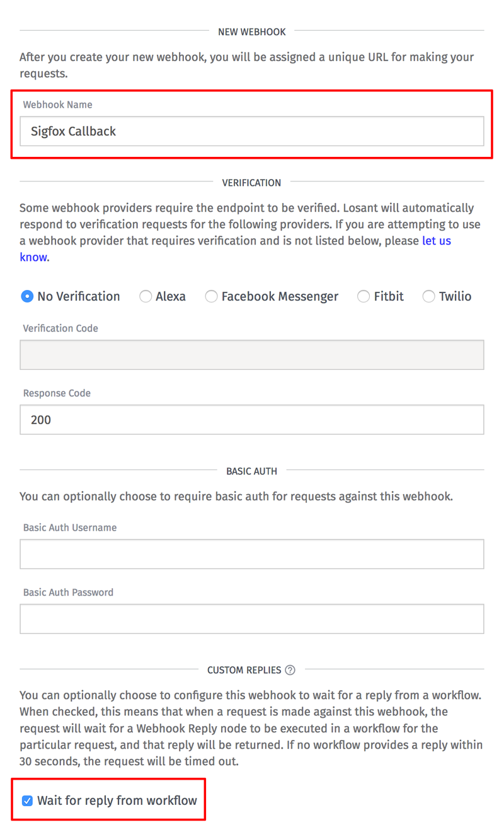Screen dimensions: 504x837
Task: Click the Verification Code field label
Action: coord(60,328)
